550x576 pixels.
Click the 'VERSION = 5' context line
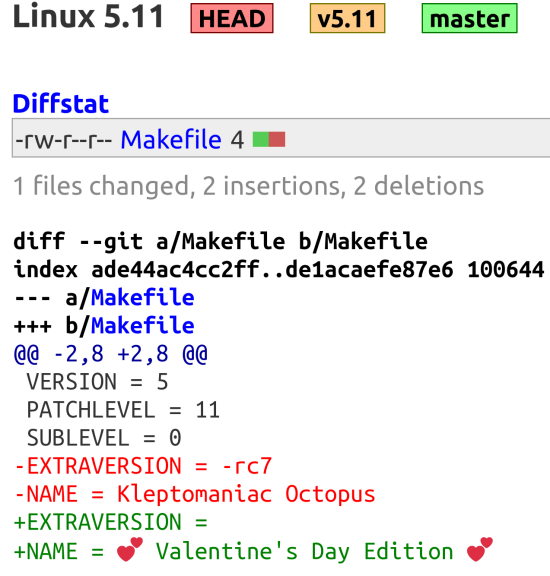click(97, 382)
